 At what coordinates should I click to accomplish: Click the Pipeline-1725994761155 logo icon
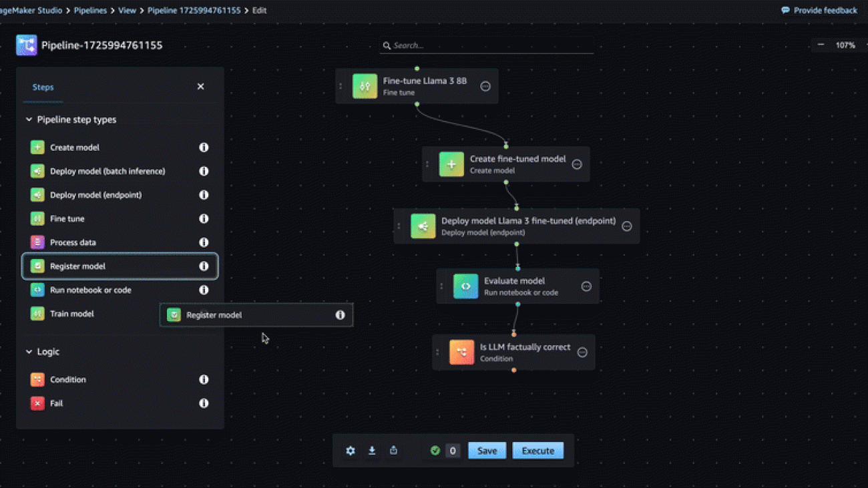coord(27,45)
